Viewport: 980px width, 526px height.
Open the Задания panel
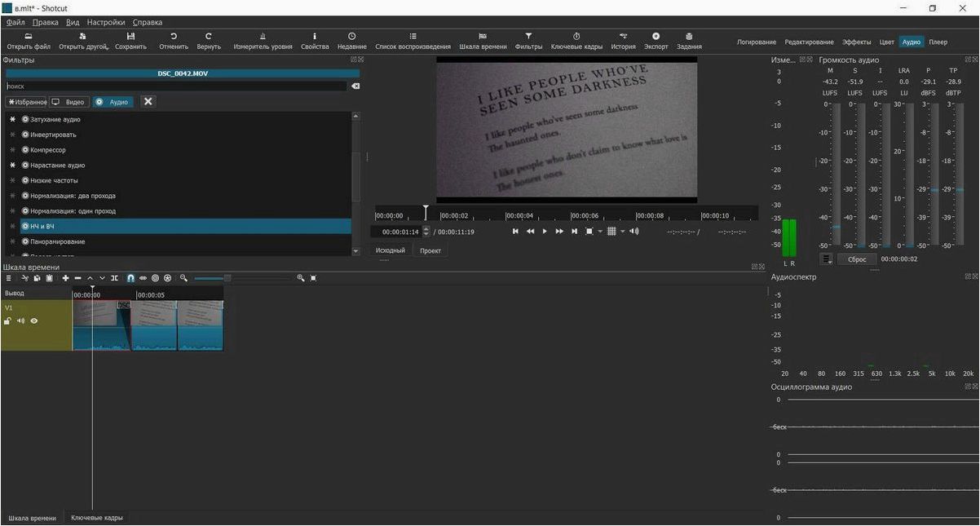[689, 41]
